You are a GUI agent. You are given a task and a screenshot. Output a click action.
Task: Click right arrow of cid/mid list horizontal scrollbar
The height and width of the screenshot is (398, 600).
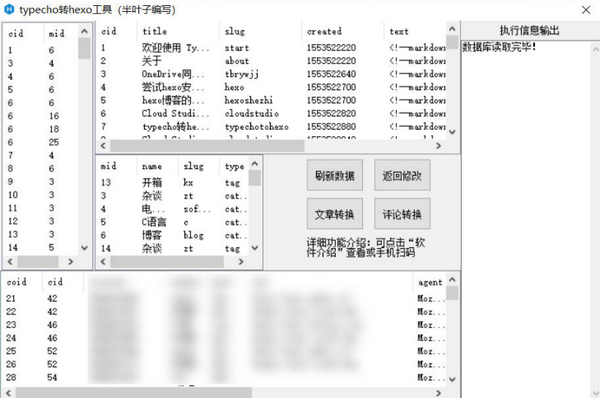point(70,262)
